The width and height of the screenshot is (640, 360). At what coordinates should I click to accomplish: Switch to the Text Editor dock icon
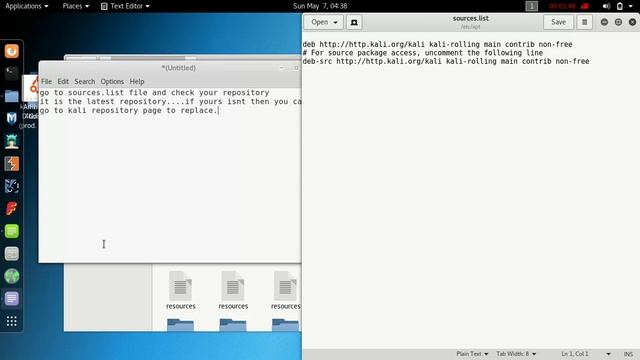click(x=11, y=298)
